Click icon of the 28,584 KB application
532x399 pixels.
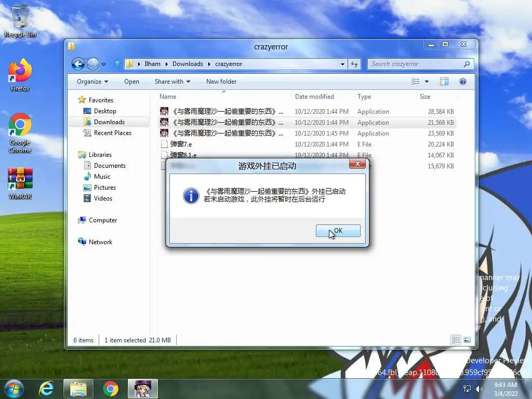pyautogui.click(x=164, y=111)
